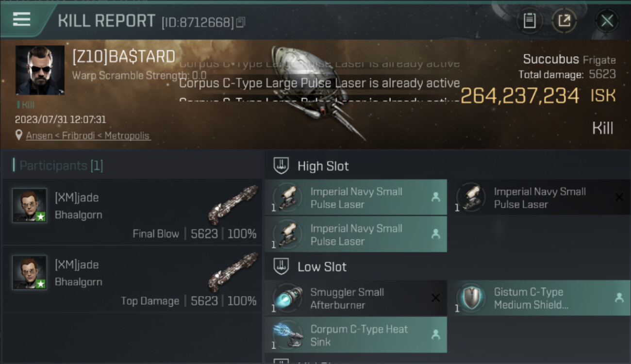Click the share kill report icon
Screen dimensions: 631x364
pos(564,20)
